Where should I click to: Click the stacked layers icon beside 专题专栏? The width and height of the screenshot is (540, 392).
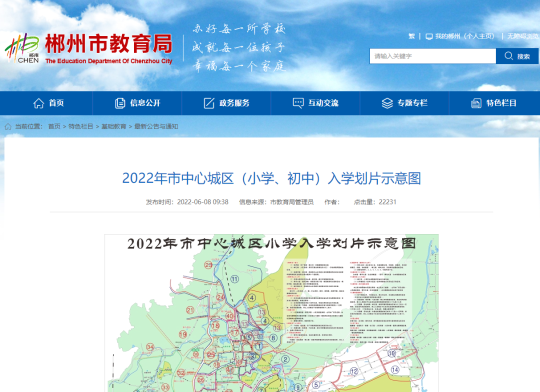coord(386,103)
